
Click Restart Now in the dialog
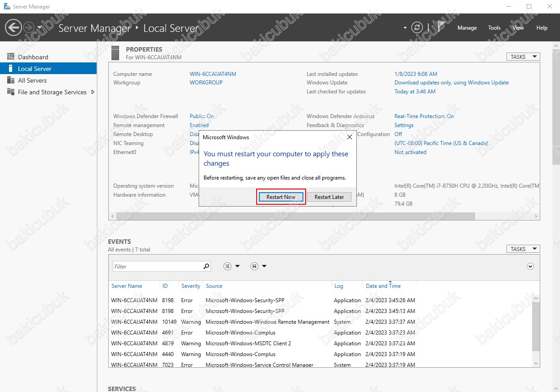point(281,197)
